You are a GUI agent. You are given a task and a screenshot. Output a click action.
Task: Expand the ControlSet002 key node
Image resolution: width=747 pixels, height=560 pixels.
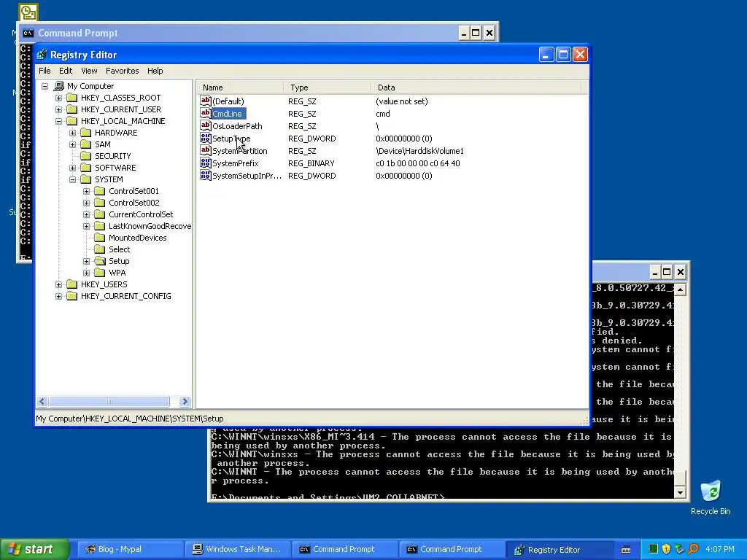pos(86,203)
